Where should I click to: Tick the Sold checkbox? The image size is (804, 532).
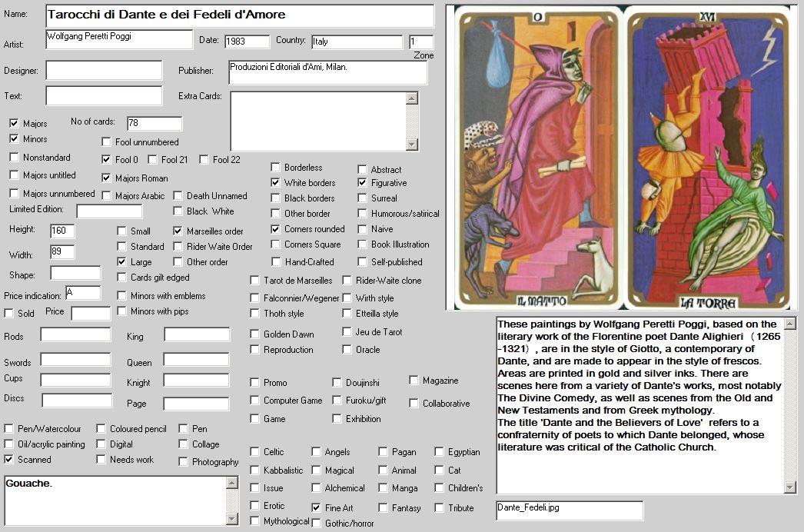tap(8, 313)
